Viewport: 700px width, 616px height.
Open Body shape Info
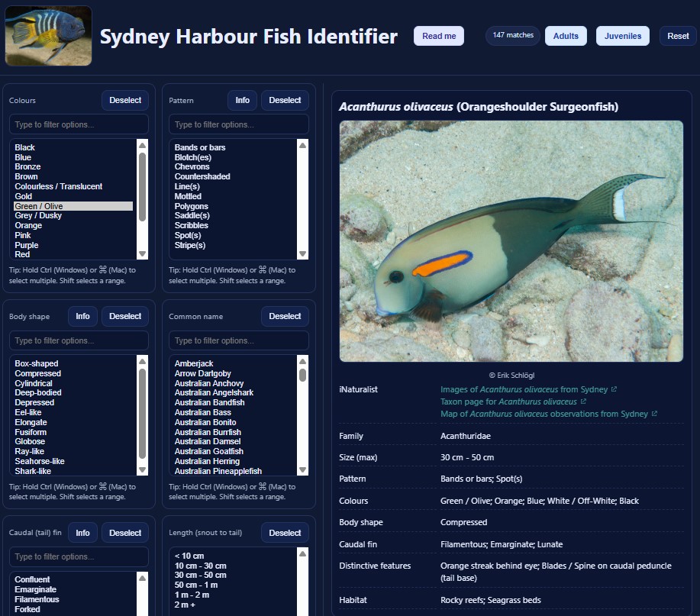[82, 316]
